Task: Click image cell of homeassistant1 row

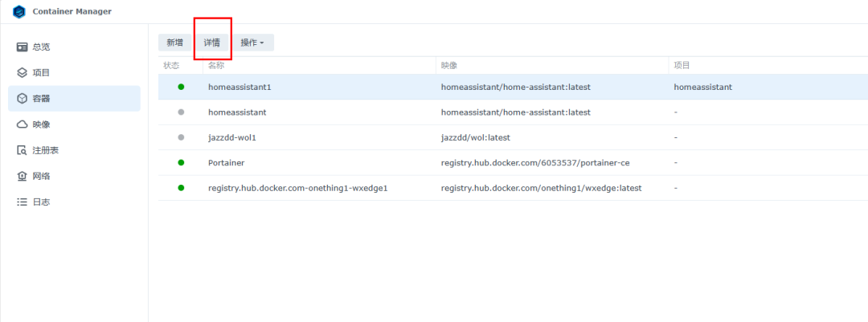Action: tap(516, 87)
